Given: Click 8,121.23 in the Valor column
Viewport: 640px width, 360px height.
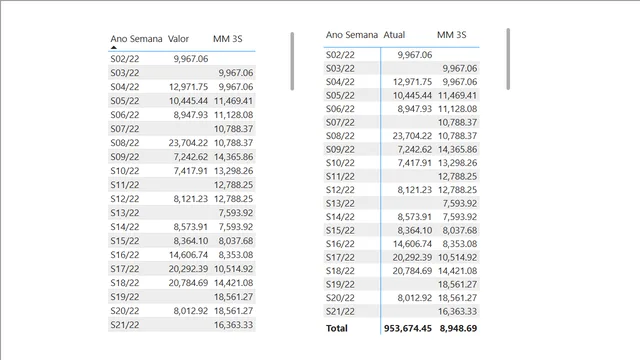Looking at the screenshot, I should [x=191, y=199].
